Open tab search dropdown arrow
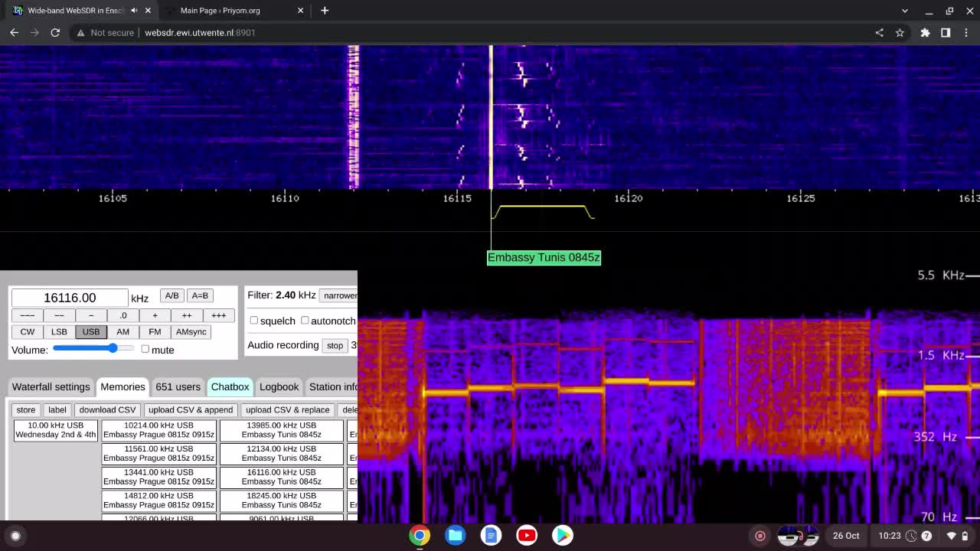 [905, 11]
